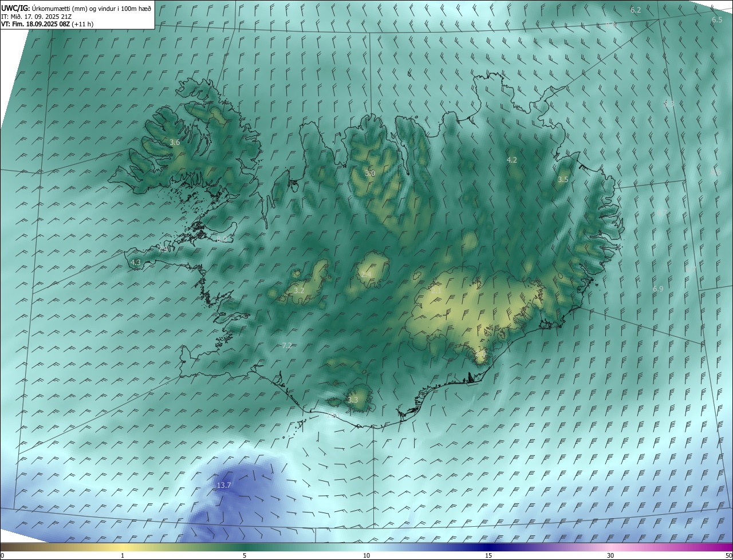The height and width of the screenshot is (560, 733).
Task: Click the 10 tick on the color scale
Action: click(366, 556)
